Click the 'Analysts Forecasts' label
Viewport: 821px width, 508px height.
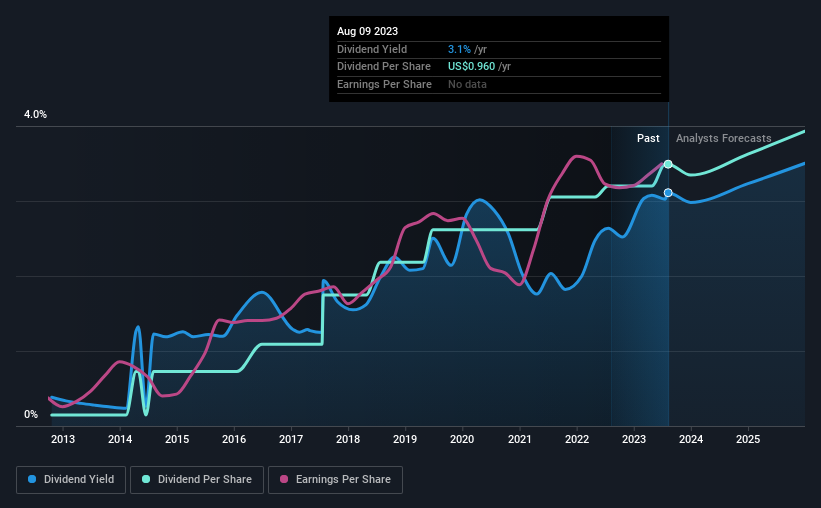[x=723, y=138]
